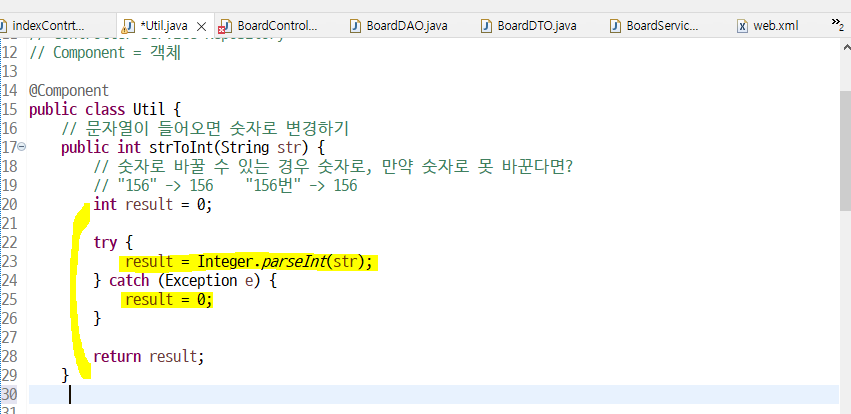Screen dimensions: 851x414
Task: Click the comment containing "156번" -> 156
Action: tap(226, 186)
